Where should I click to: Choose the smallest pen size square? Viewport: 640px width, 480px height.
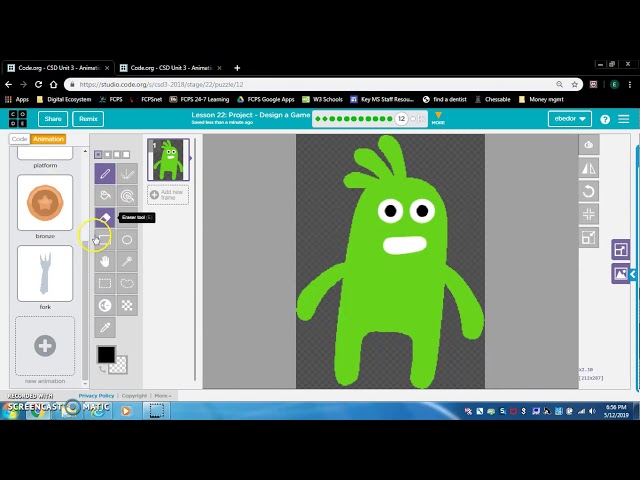pos(98,155)
